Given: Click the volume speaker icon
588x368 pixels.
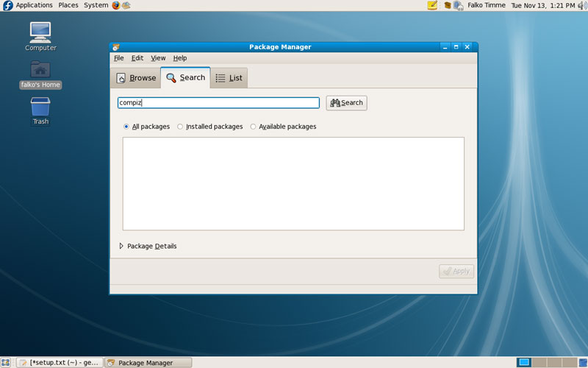Looking at the screenshot, I should tap(582, 5).
